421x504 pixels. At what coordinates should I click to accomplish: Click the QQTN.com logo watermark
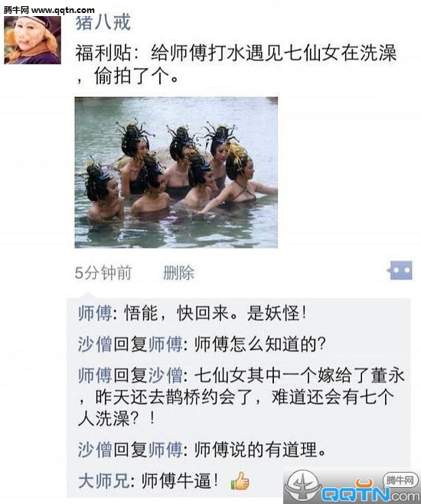click(352, 487)
